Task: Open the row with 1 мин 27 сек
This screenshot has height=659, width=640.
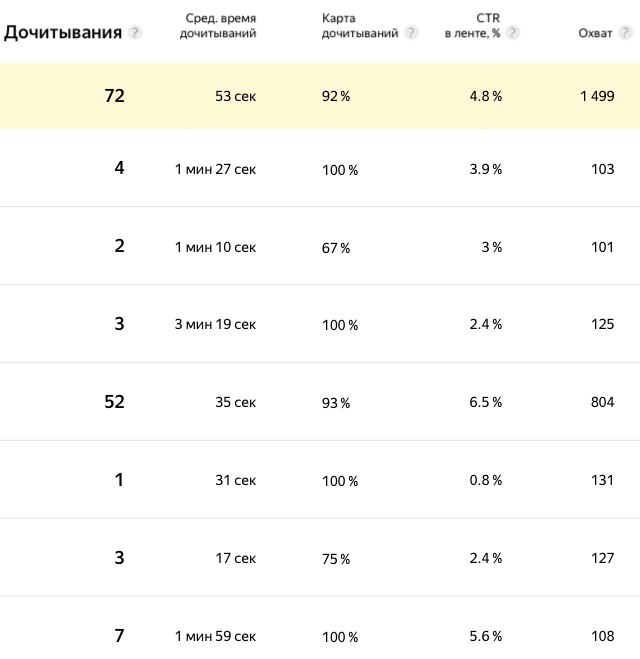Action: tap(320, 168)
